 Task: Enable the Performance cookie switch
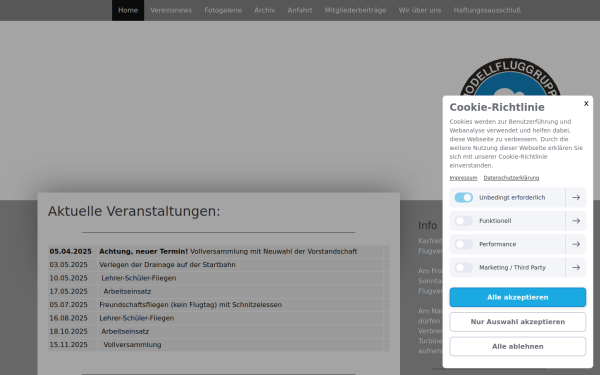click(463, 244)
